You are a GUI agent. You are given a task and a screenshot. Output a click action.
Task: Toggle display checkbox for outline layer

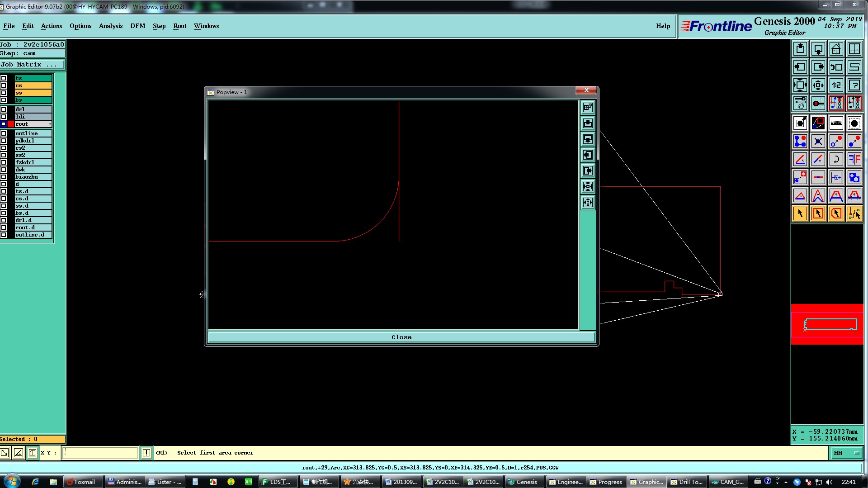tap(4, 133)
